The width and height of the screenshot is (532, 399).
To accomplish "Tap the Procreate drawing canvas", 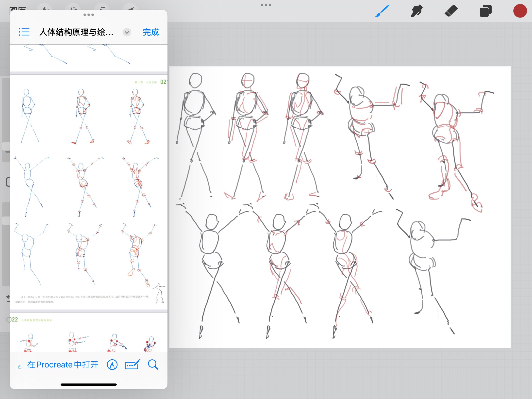I will tap(340, 207).
